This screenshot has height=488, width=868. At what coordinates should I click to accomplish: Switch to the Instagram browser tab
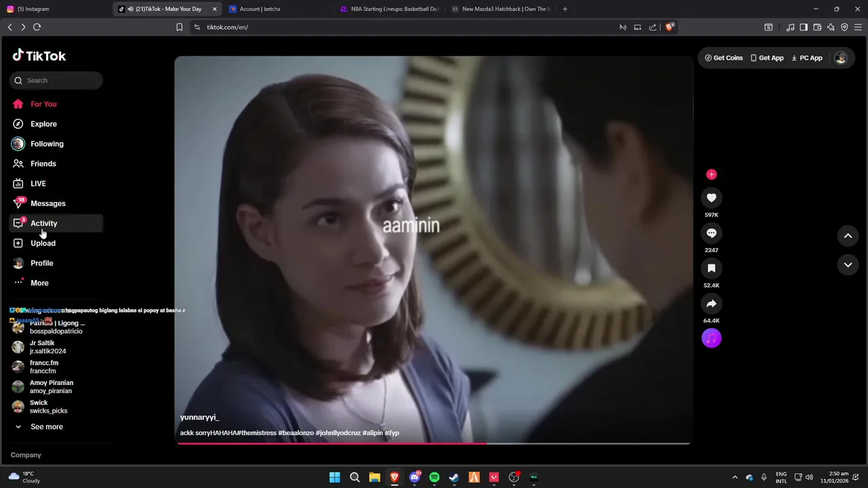coord(54,9)
